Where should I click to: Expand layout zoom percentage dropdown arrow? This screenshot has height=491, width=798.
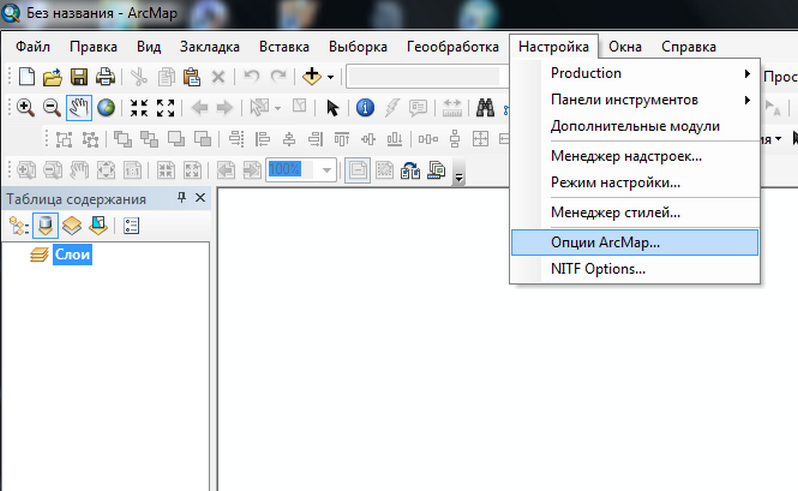coord(327,169)
